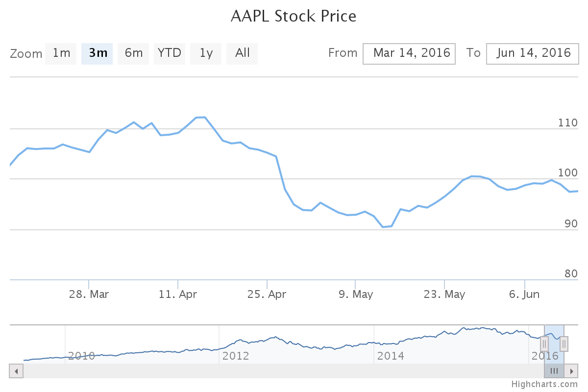Click the AAPL Stock Price chart title
The height and width of the screenshot is (392, 588).
click(x=294, y=16)
